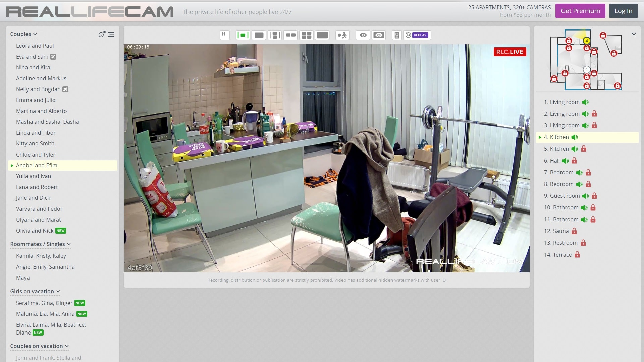
Task: Open the 24h REPLAY feature
Action: [x=417, y=35]
